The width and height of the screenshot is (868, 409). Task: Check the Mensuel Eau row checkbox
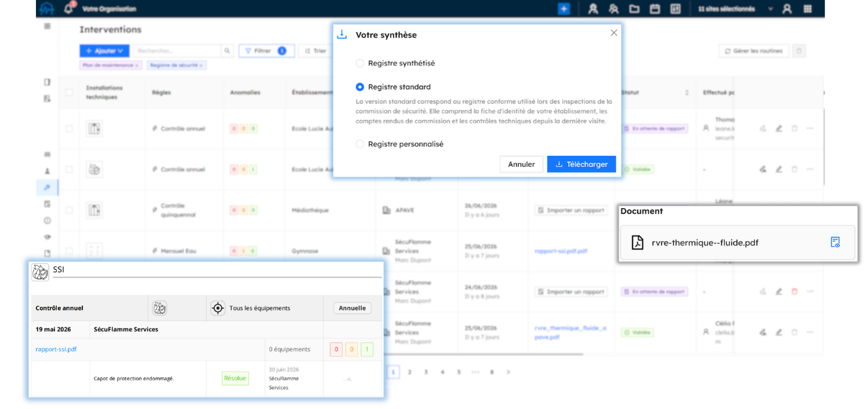click(69, 251)
